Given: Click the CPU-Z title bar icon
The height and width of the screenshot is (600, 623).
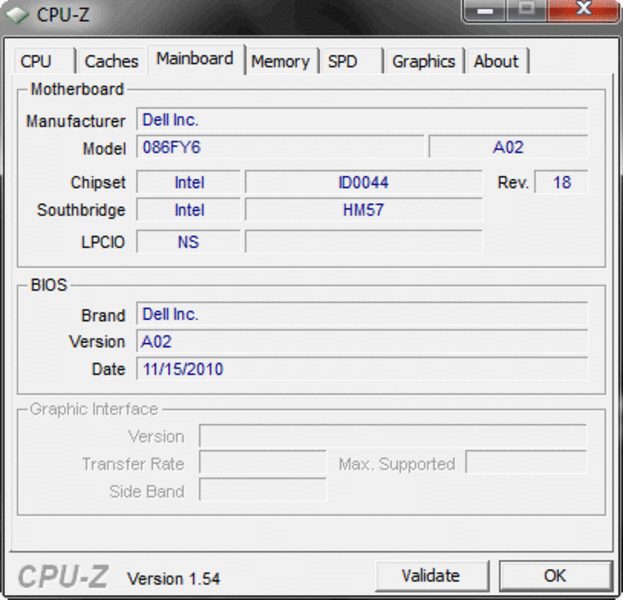Looking at the screenshot, I should coord(16,15).
